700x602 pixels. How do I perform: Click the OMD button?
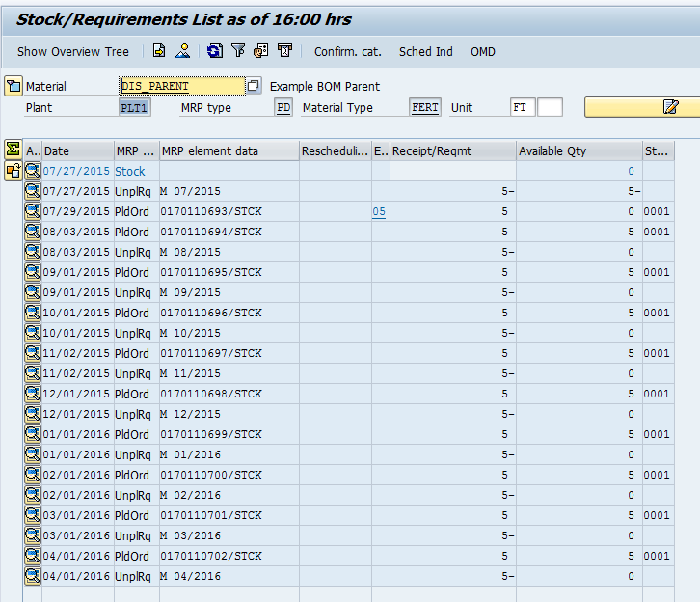[483, 52]
